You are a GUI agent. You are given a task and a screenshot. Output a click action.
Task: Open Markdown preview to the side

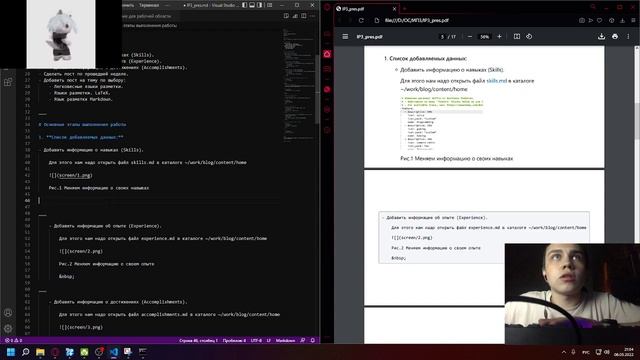tap(286, 16)
